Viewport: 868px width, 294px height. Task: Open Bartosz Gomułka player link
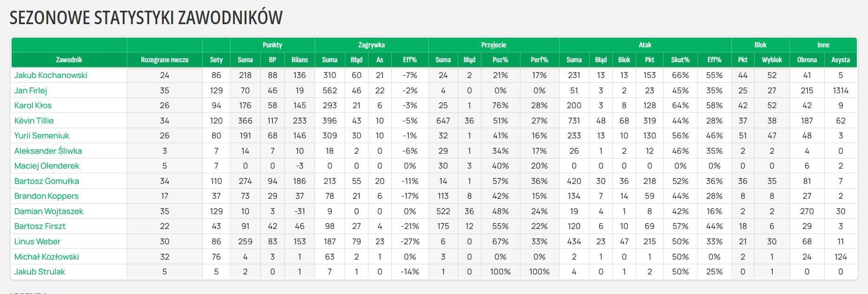pos(46,181)
